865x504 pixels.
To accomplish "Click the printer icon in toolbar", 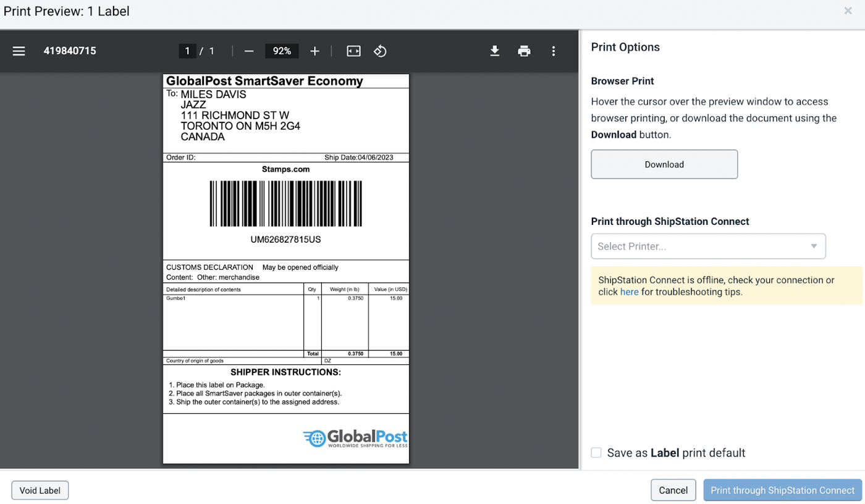I will [x=524, y=51].
